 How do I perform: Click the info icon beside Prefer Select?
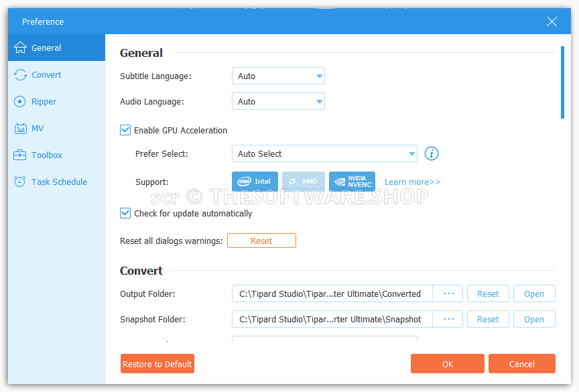point(432,154)
